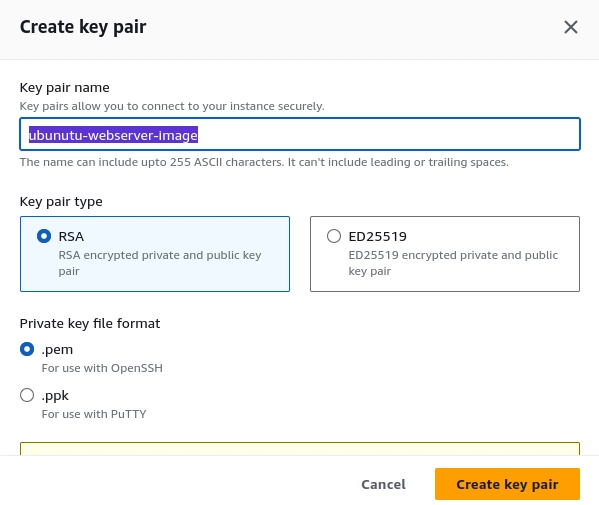Click the .pem format label text
The height and width of the screenshot is (505, 599).
coord(57,350)
